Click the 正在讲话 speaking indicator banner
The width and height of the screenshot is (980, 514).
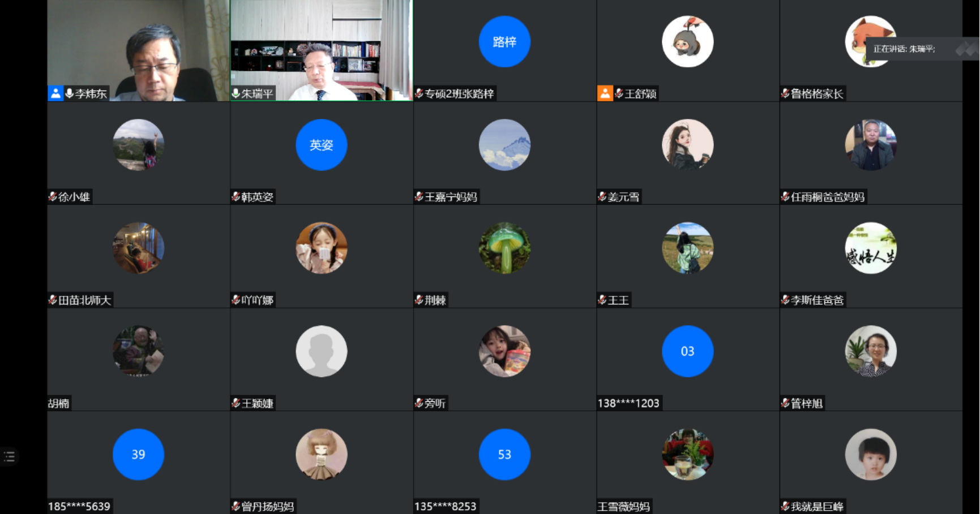pyautogui.click(x=905, y=49)
